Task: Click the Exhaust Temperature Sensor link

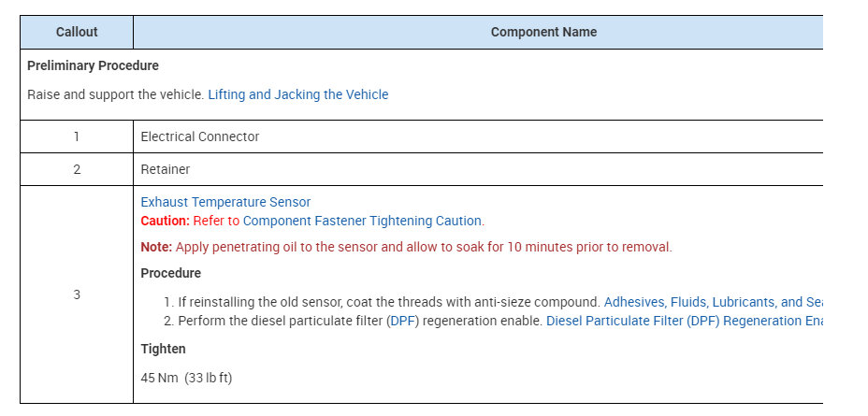Action: [225, 202]
